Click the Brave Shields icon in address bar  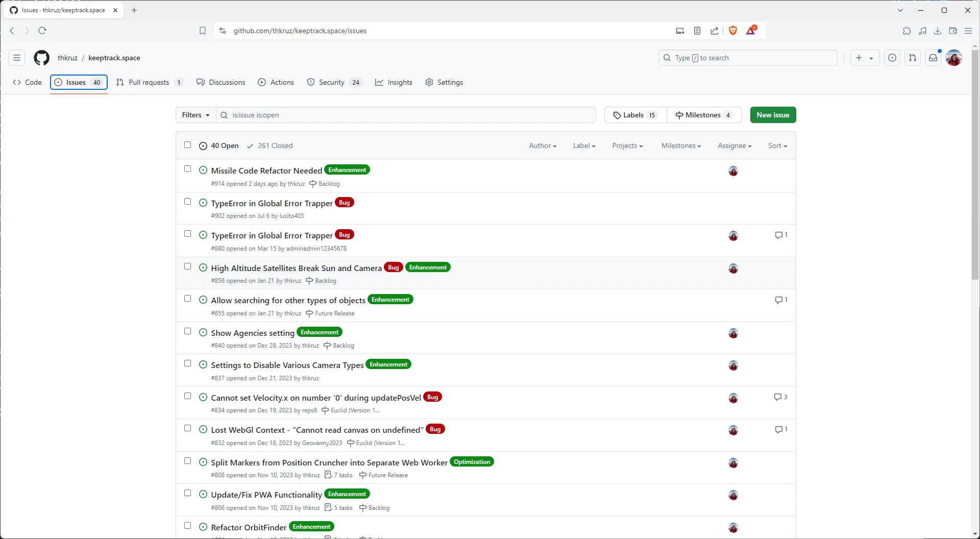click(x=732, y=31)
